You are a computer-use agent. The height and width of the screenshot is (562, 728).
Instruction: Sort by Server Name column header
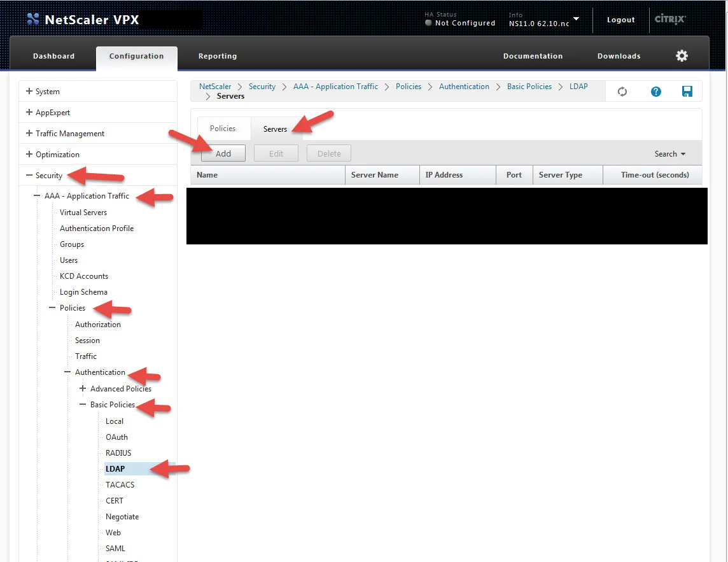pos(382,174)
